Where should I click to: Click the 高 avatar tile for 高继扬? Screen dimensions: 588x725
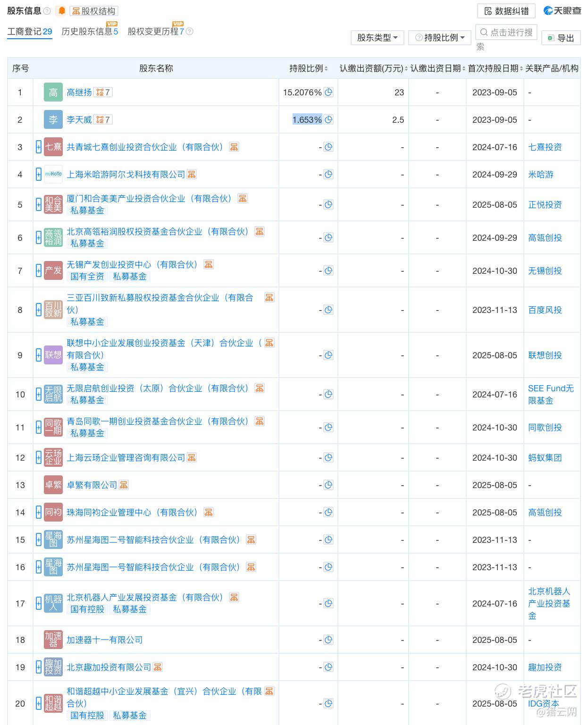(x=53, y=93)
